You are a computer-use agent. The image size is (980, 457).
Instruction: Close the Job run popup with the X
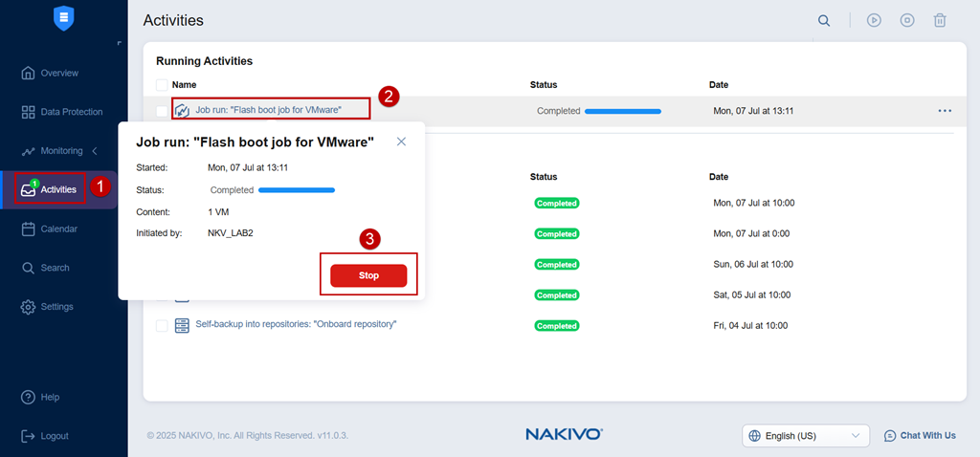[x=401, y=141]
